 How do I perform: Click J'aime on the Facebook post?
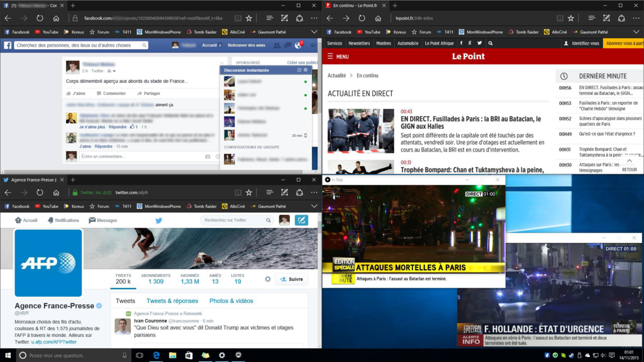(75, 93)
